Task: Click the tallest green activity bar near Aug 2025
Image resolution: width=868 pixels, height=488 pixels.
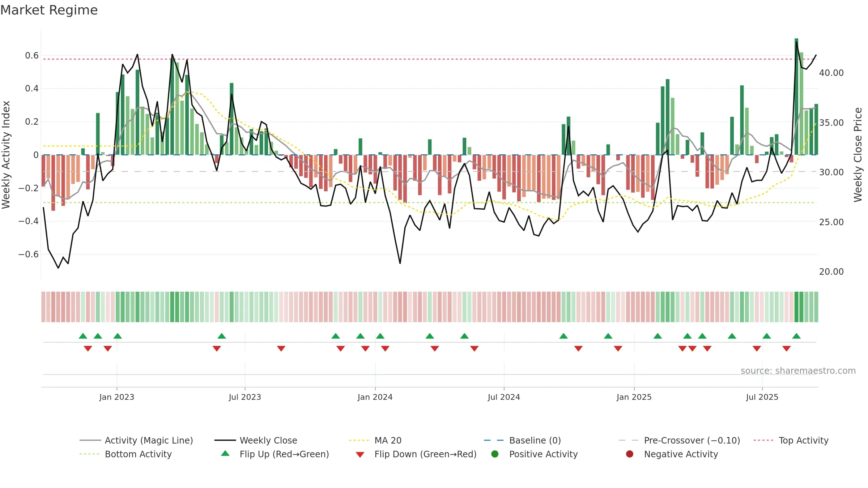Action: click(x=796, y=97)
